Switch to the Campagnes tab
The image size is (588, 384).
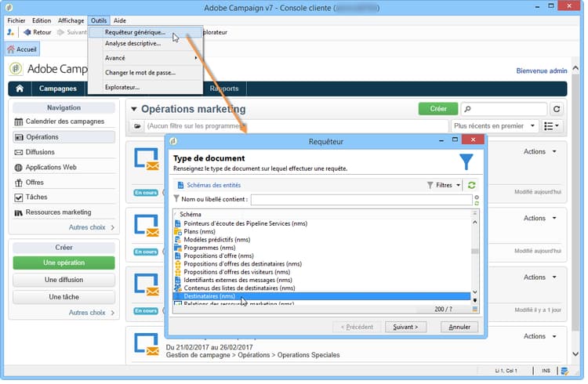click(x=58, y=89)
